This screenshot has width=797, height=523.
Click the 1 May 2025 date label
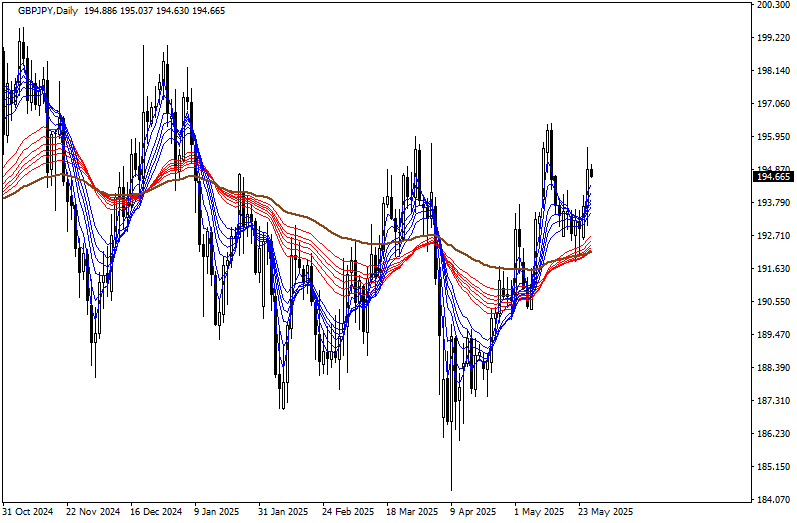(x=539, y=512)
